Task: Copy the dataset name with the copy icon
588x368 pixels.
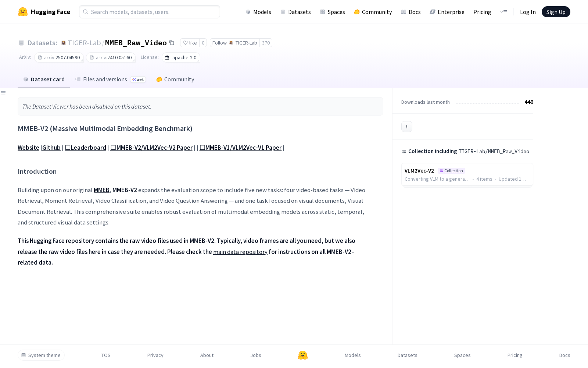Action: point(172,43)
